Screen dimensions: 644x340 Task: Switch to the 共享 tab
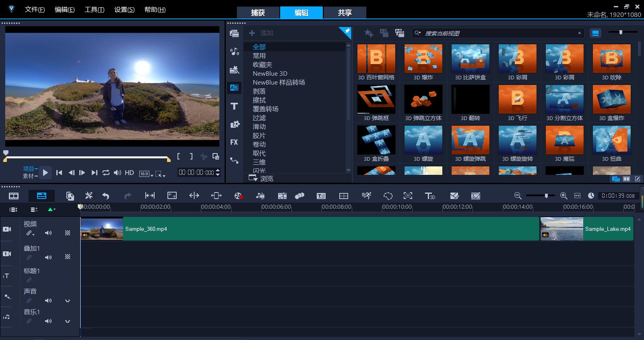click(x=345, y=12)
